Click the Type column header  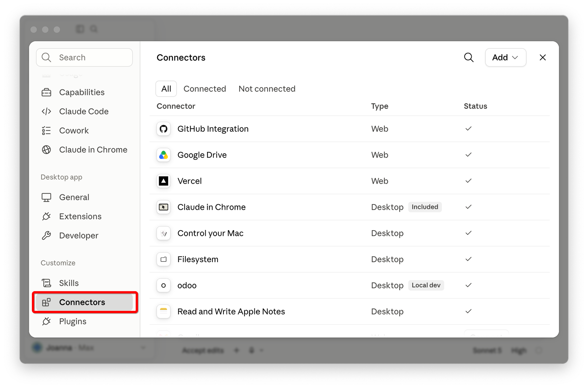(380, 106)
